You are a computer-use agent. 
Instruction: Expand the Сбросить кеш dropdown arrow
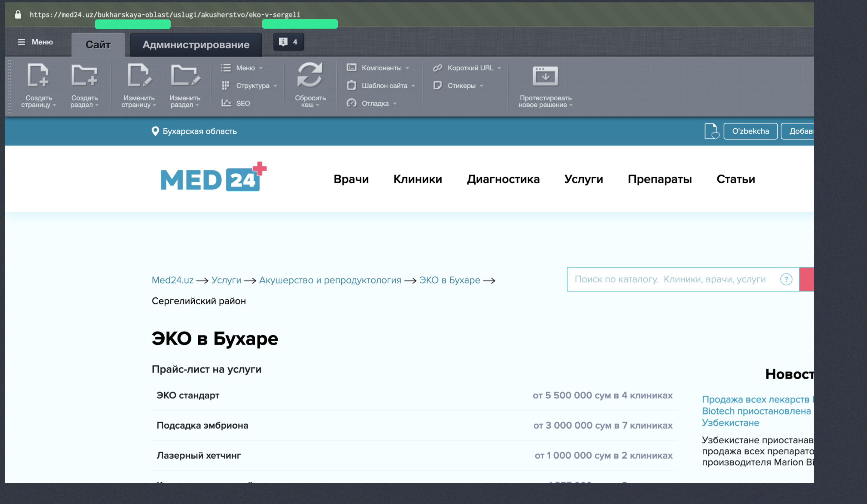(x=318, y=105)
